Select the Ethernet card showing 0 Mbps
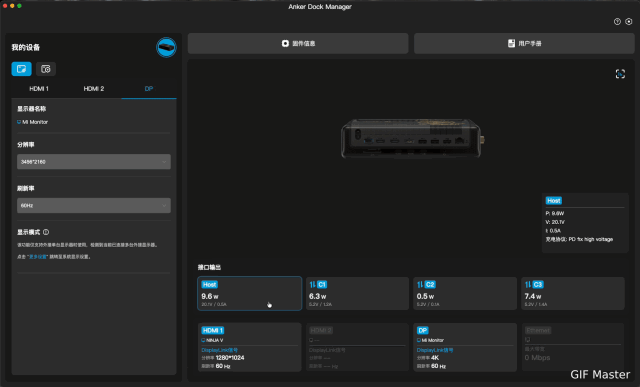The height and width of the screenshot is (387, 640). point(573,347)
